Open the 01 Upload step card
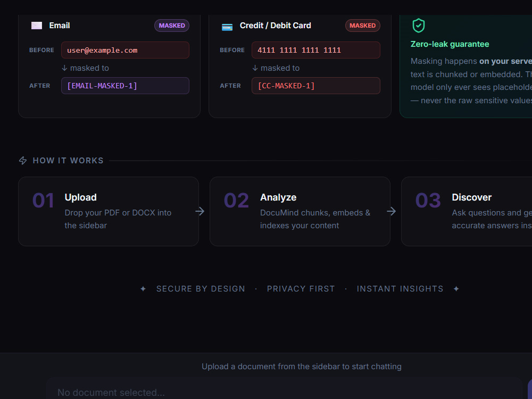532x399 pixels. (109, 211)
